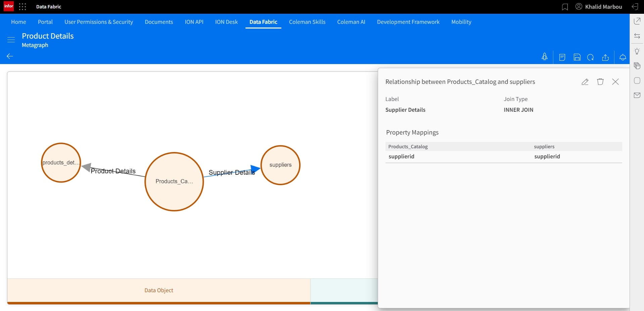Open the hamburger menu beside Product Details
The width and height of the screenshot is (644, 311).
11,40
